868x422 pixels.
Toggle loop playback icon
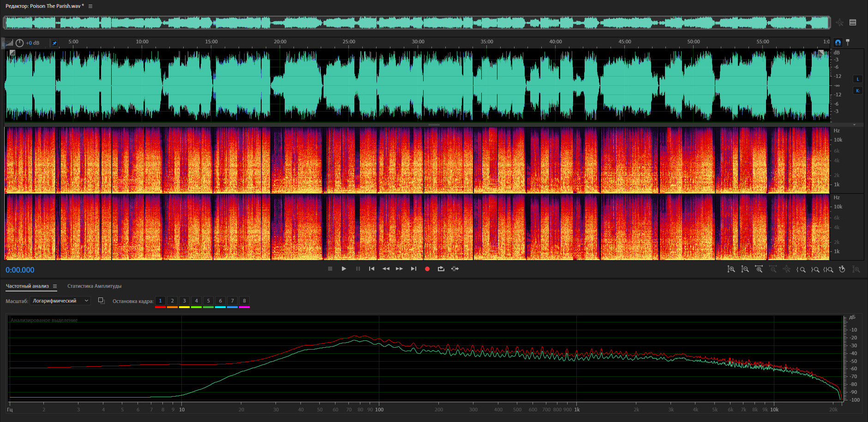tap(441, 269)
